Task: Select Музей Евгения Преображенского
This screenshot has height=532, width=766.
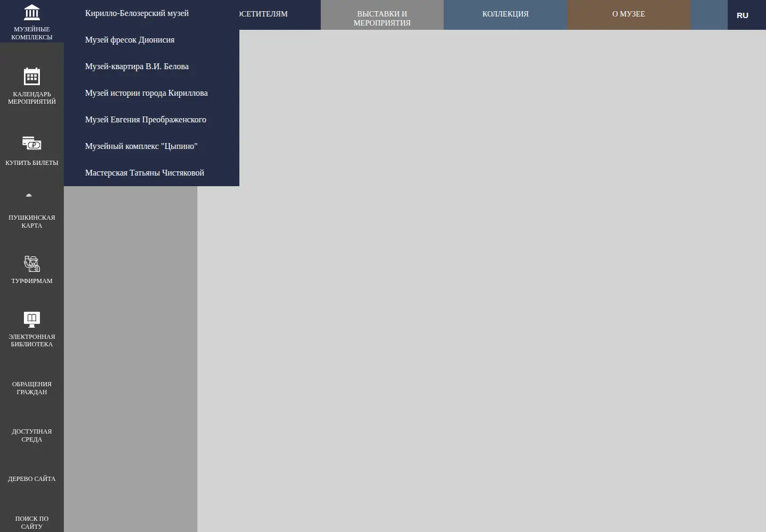Action: [x=146, y=120]
